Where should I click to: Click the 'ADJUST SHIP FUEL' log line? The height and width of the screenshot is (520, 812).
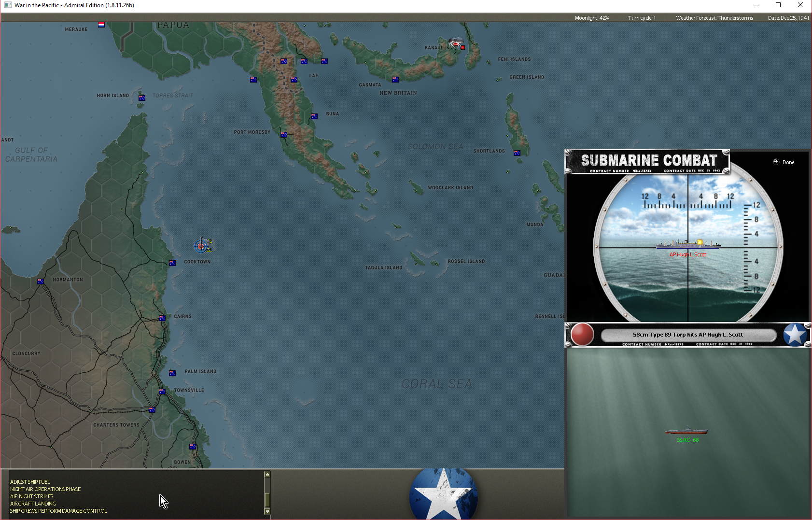point(30,482)
